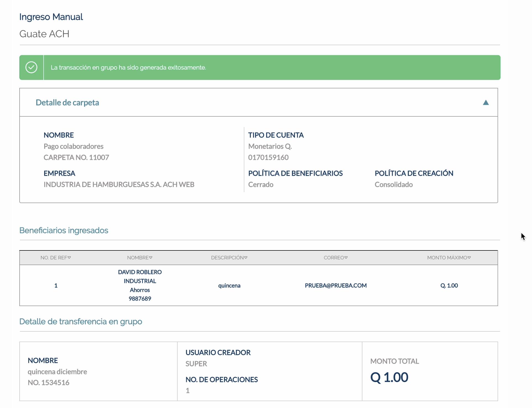The width and height of the screenshot is (532, 408).
Task: Sort by NO. DE REF arrow
Action: (x=69, y=258)
